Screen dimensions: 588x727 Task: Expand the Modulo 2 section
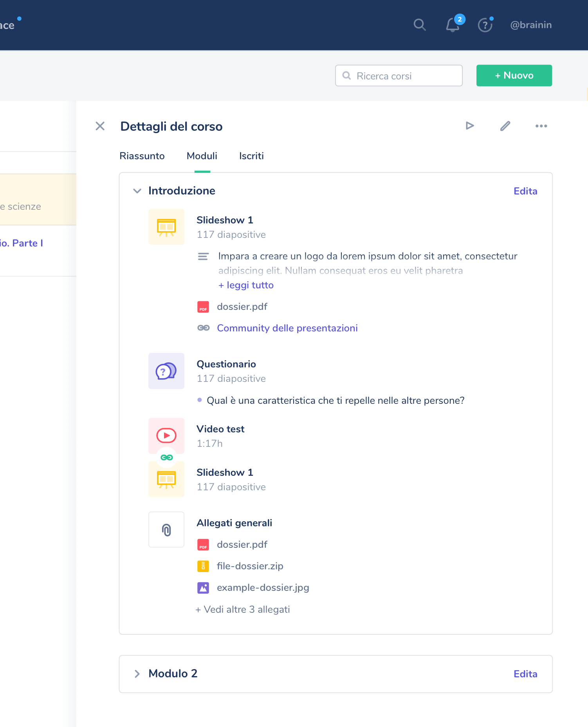point(137,674)
